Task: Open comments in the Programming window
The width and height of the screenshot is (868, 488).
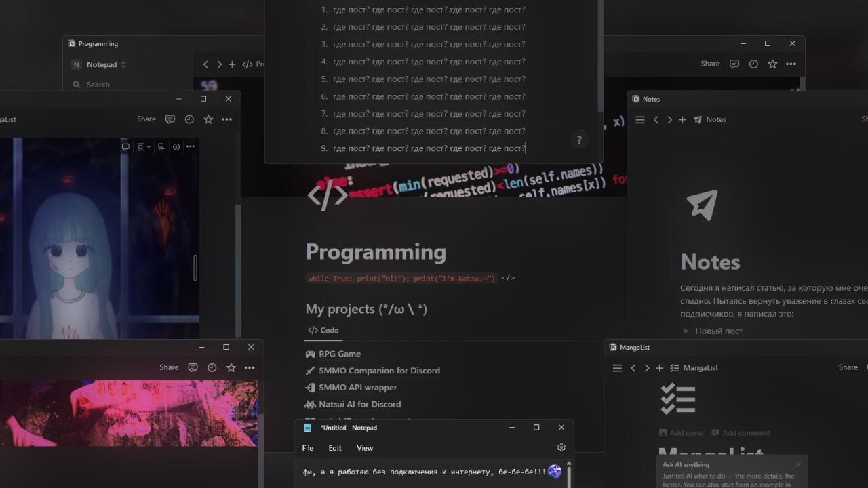Action: (x=734, y=64)
